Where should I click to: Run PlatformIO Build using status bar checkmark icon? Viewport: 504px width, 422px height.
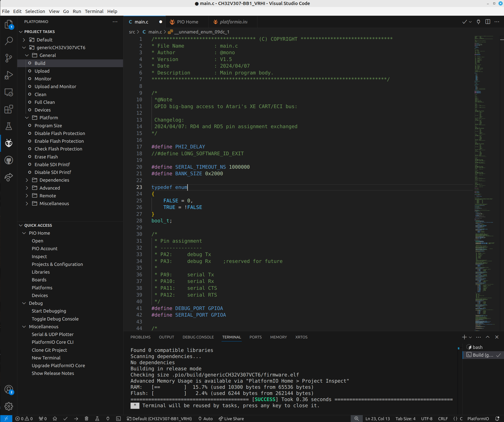tap(66, 418)
